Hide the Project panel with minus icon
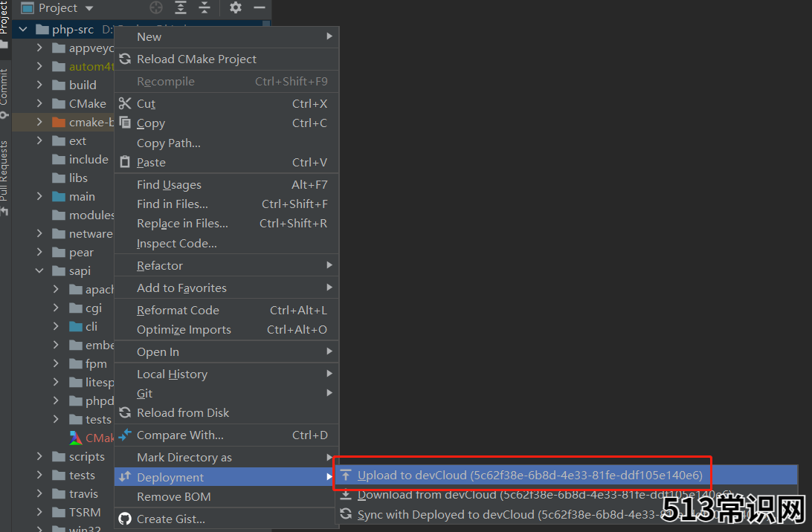The width and height of the screenshot is (812, 532). pyautogui.click(x=260, y=7)
